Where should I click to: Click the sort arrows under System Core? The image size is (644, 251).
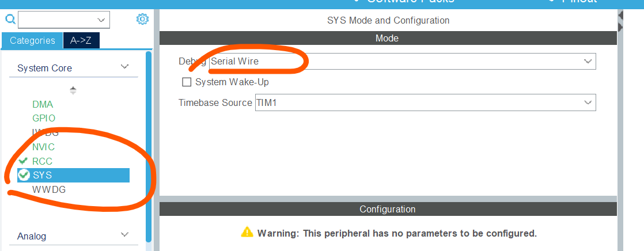click(x=73, y=90)
